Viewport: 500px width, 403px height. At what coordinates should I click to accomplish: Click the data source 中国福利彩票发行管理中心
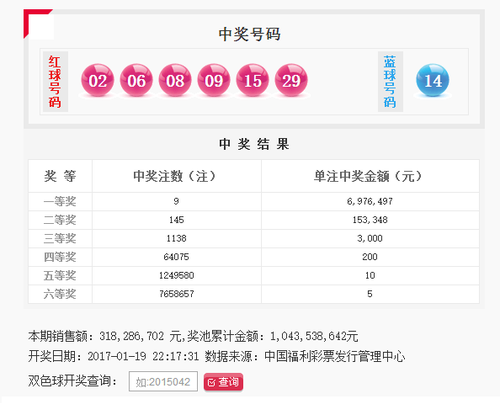[335, 356]
